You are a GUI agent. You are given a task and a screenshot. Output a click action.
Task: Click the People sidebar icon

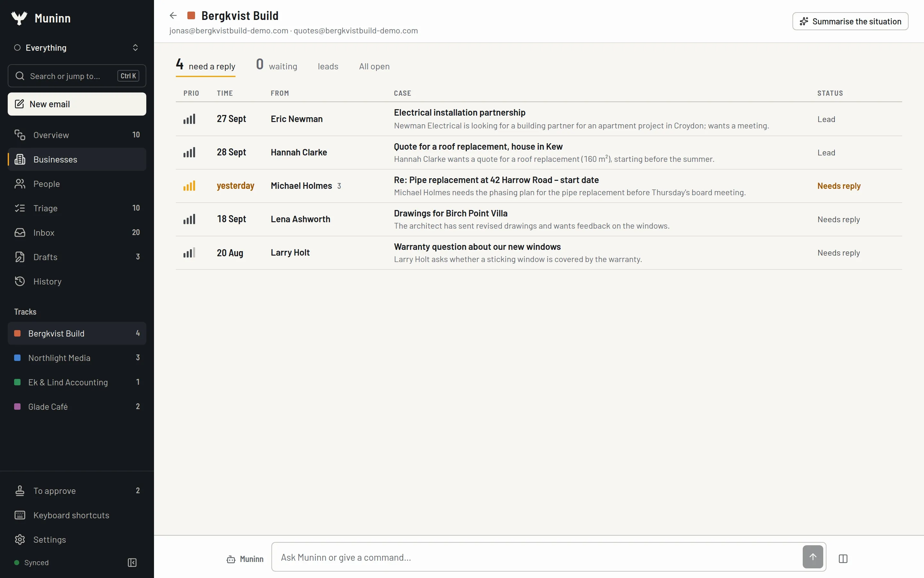click(x=20, y=184)
